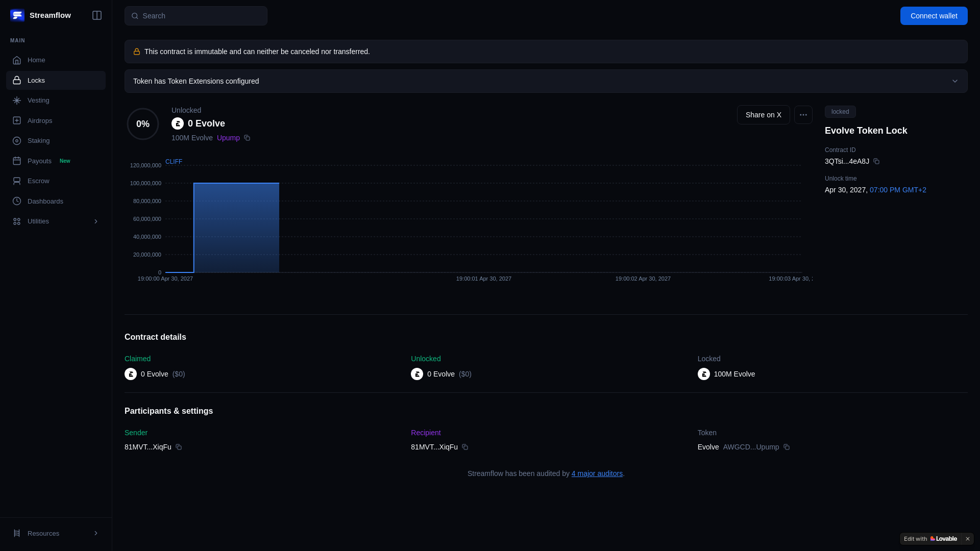980x551 pixels.
Task: Select Locks in the sidebar
Action: click(56, 81)
